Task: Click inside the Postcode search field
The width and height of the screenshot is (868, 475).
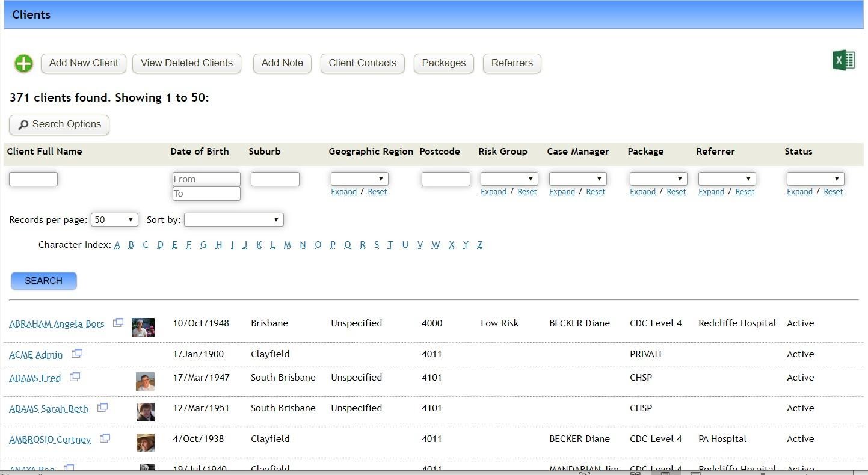Action: pos(446,179)
